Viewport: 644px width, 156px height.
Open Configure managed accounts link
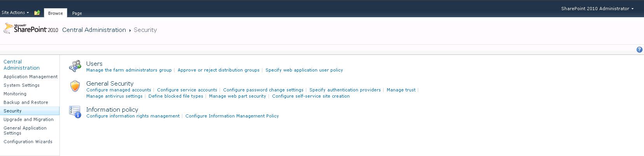pos(119,90)
